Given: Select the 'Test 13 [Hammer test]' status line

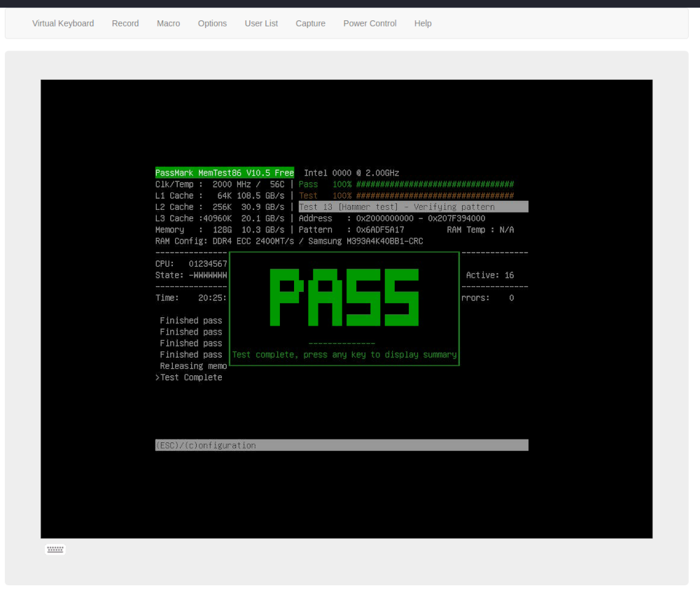Looking at the screenshot, I should click(x=413, y=206).
